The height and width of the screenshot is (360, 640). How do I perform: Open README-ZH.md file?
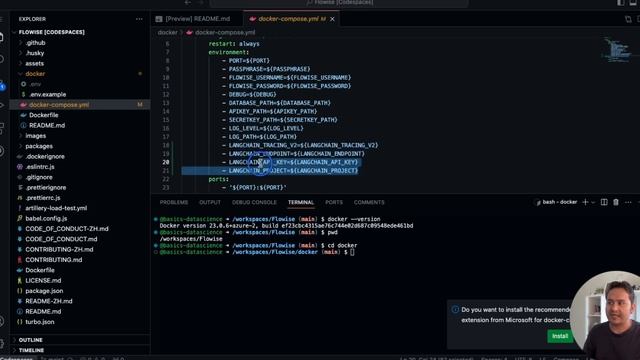tap(49, 301)
